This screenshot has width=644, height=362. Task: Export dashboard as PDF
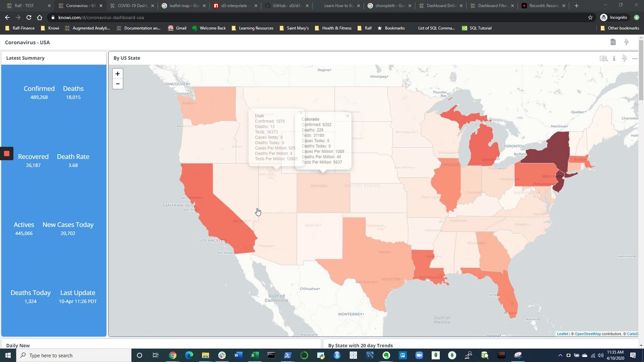tap(613, 42)
